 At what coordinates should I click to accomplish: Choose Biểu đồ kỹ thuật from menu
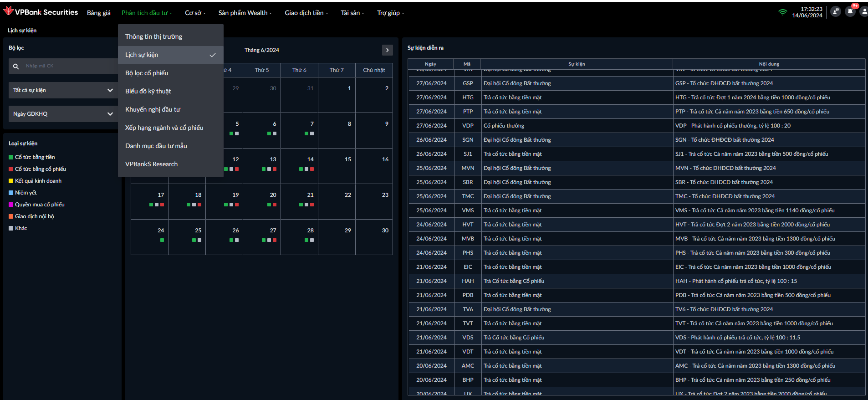[x=148, y=91]
